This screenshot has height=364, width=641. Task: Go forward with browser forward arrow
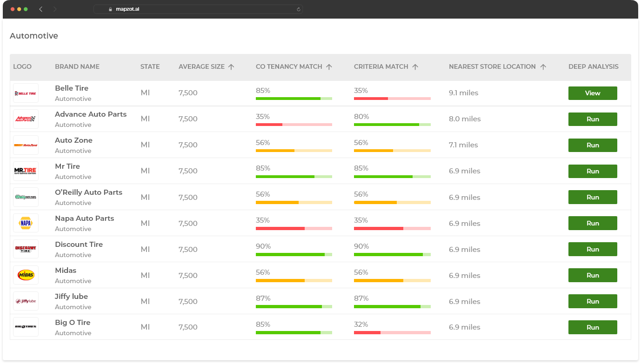pyautogui.click(x=55, y=9)
